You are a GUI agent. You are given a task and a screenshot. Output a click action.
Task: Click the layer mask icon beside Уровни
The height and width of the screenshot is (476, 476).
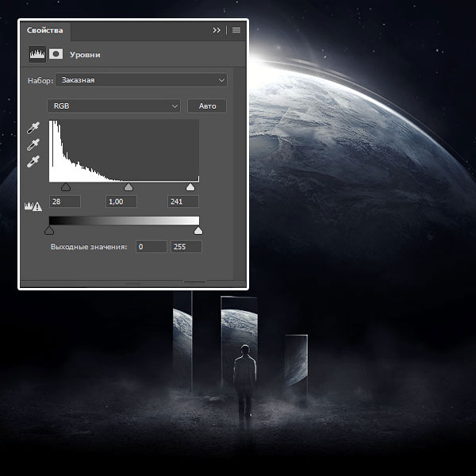56,54
